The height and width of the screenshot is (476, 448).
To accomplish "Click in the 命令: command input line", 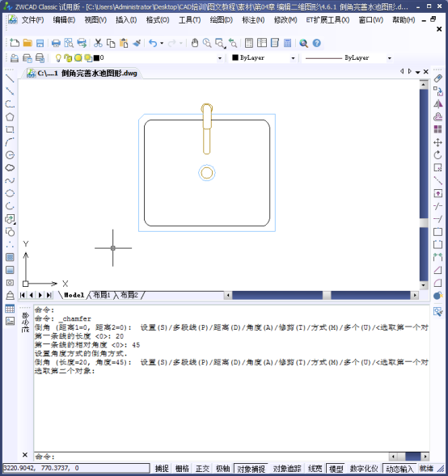I will click(213, 457).
